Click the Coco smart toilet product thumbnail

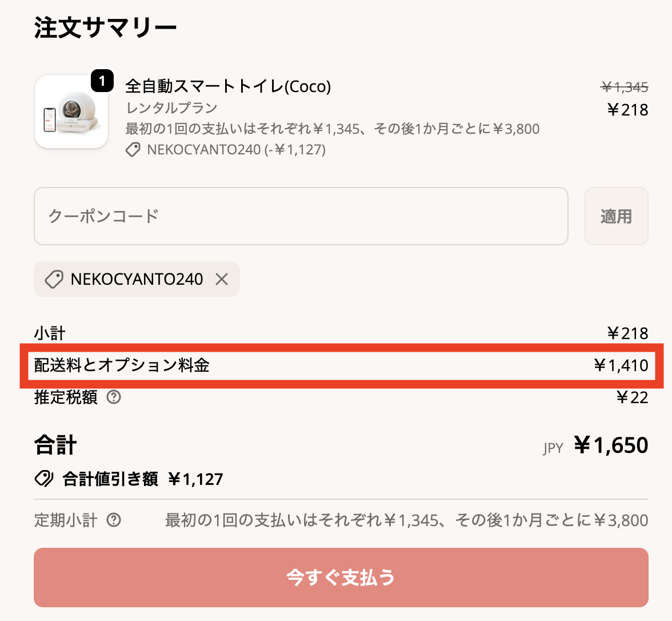point(71,112)
